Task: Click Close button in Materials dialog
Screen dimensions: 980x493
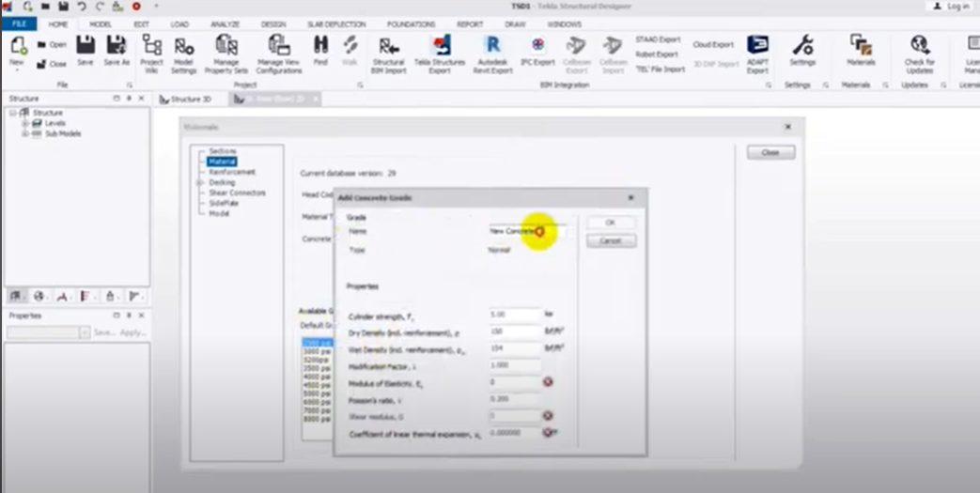Action: [771, 152]
